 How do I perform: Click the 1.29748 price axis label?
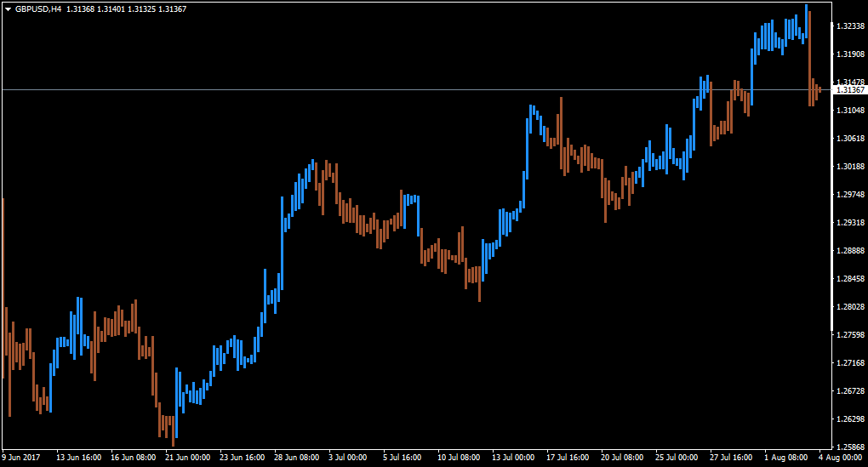850,194
